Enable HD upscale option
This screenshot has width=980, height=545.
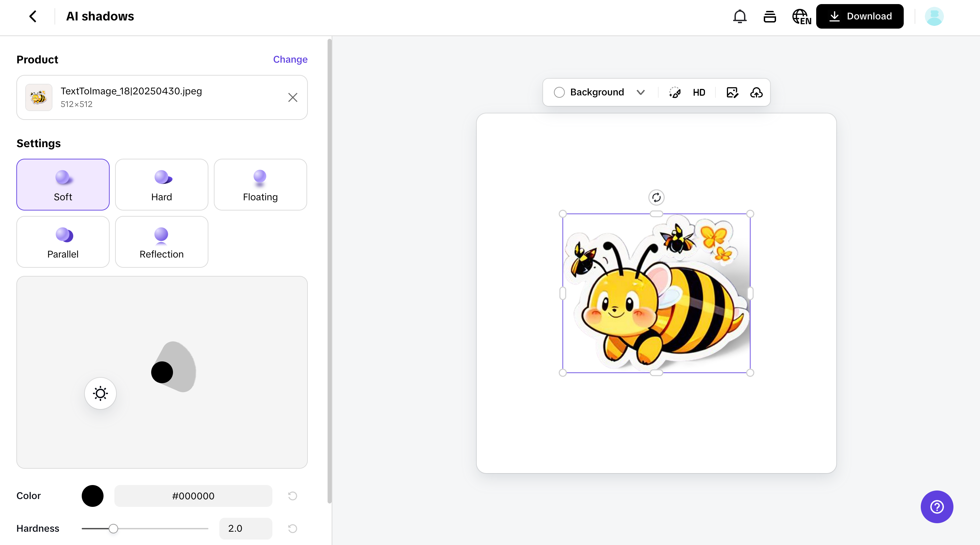pos(699,93)
